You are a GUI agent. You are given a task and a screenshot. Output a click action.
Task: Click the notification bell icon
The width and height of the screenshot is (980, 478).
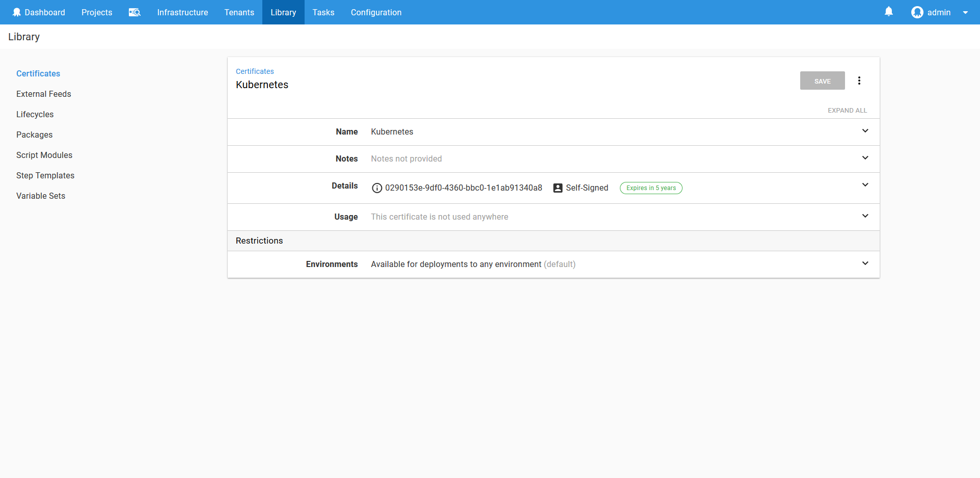[888, 11]
